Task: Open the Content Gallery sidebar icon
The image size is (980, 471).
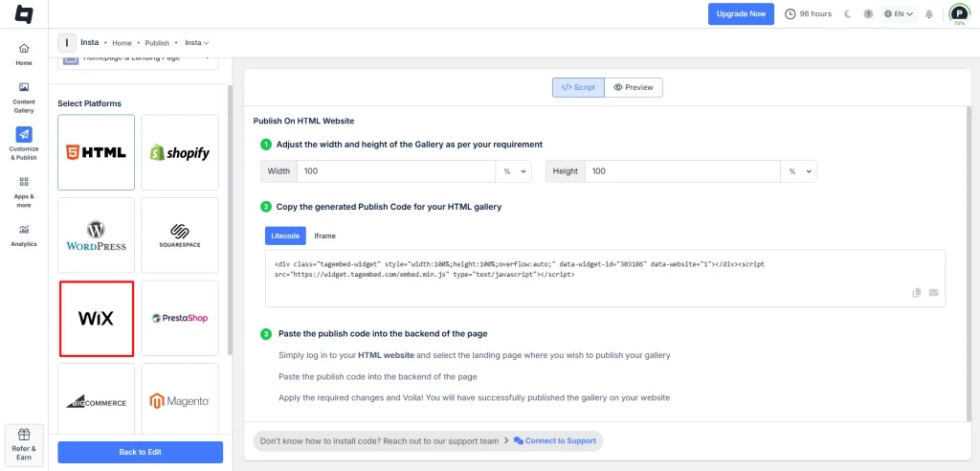Action: 24,87
